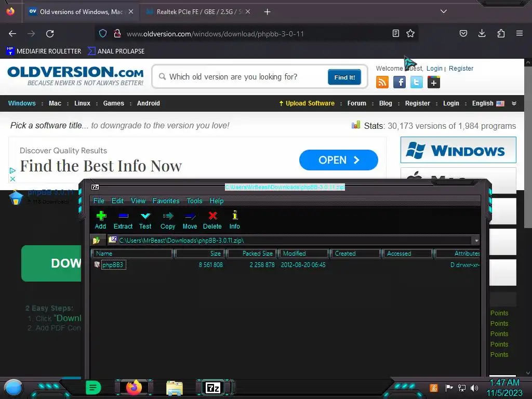Reload the oldversion.com page
This screenshot has height=399, width=532.
tap(50, 34)
